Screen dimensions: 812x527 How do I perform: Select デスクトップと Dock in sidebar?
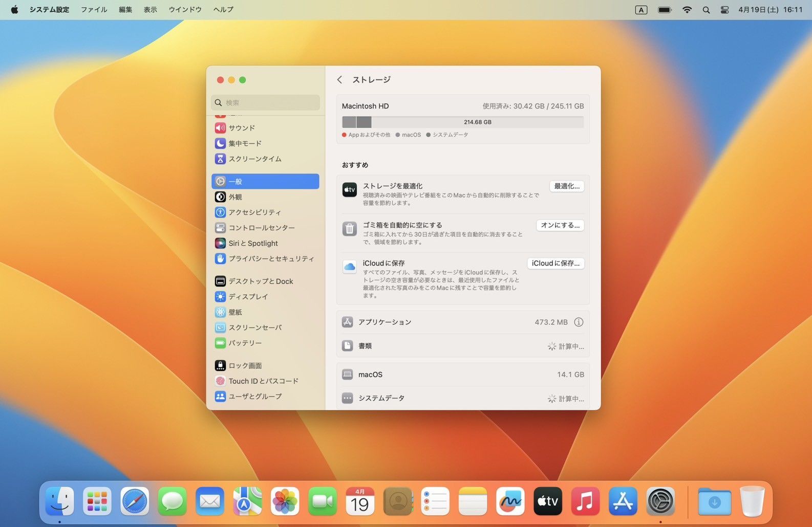(265, 281)
